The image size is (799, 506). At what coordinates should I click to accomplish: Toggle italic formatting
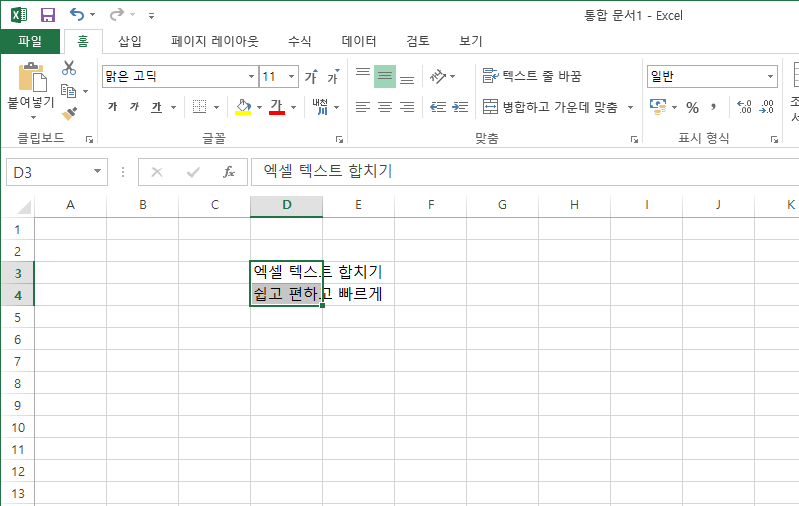tap(135, 106)
